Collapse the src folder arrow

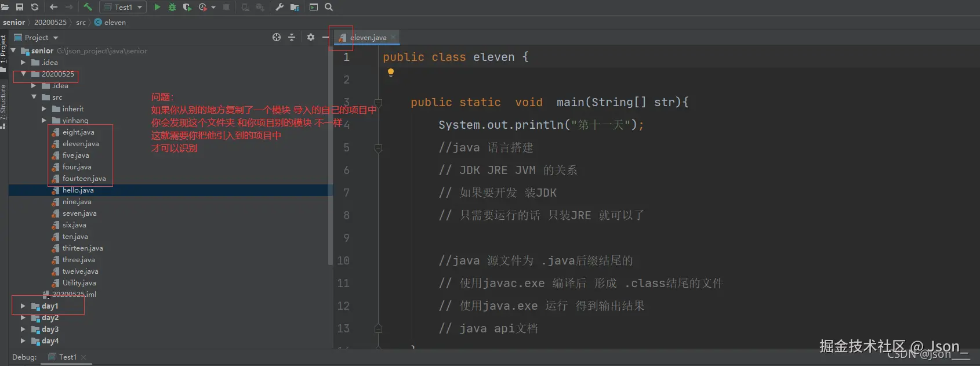click(x=34, y=97)
